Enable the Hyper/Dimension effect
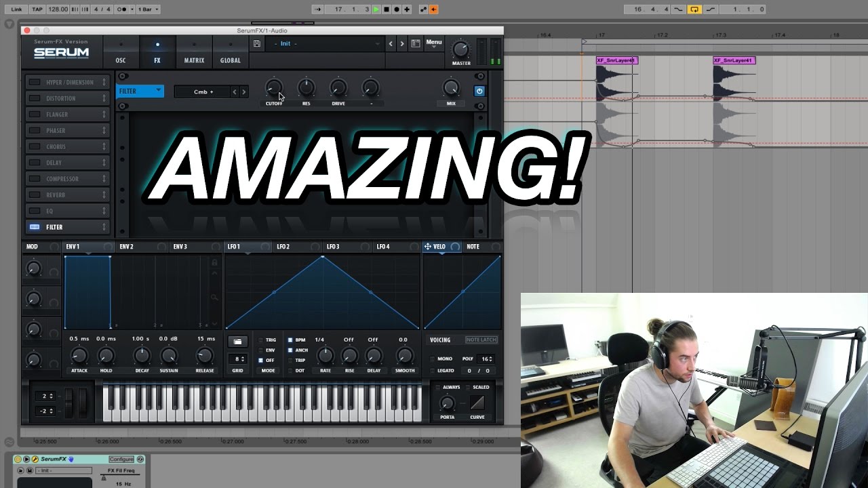 coord(35,83)
